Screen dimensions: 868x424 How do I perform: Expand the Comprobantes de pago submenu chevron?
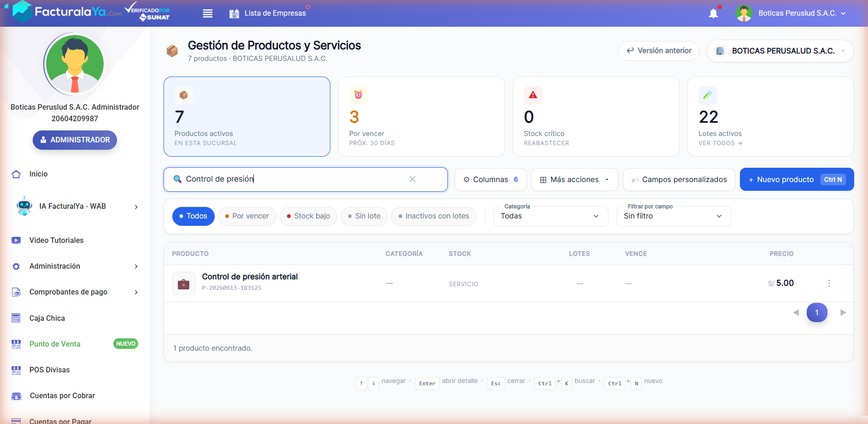pos(136,292)
